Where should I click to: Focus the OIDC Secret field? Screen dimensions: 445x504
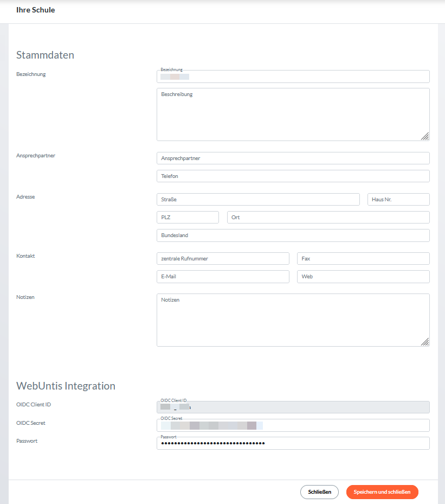[x=293, y=425]
